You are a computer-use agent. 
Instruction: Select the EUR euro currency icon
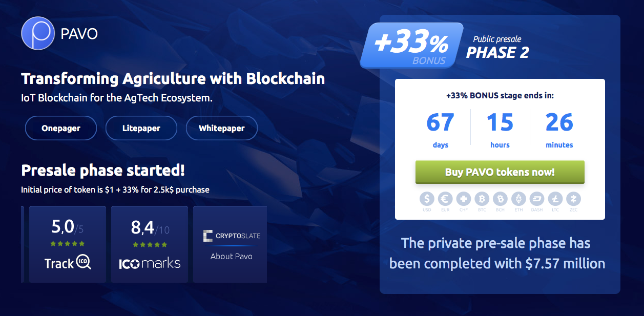445,199
